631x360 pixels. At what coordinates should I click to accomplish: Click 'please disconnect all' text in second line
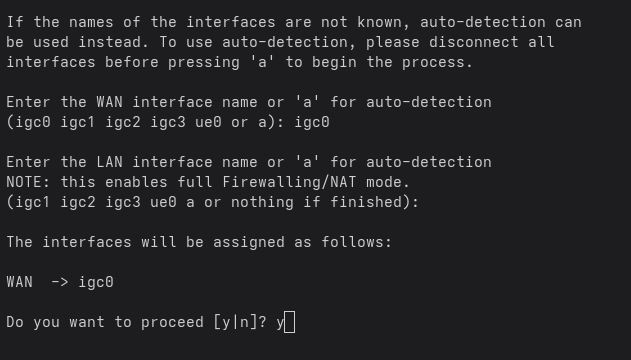point(460,42)
